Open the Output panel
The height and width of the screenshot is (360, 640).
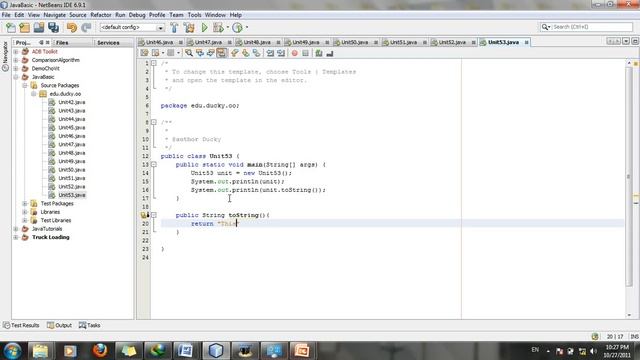pyautogui.click(x=60, y=325)
